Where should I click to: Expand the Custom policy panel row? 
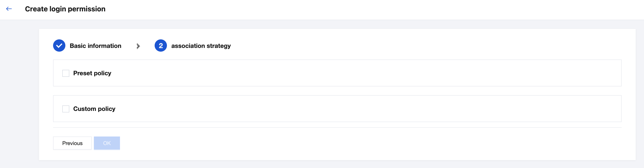(350, 109)
